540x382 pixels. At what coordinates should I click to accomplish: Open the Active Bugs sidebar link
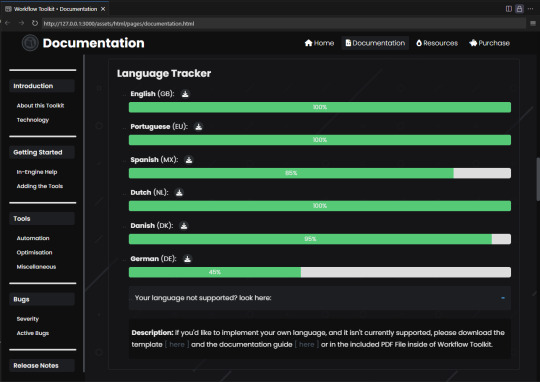(x=33, y=333)
